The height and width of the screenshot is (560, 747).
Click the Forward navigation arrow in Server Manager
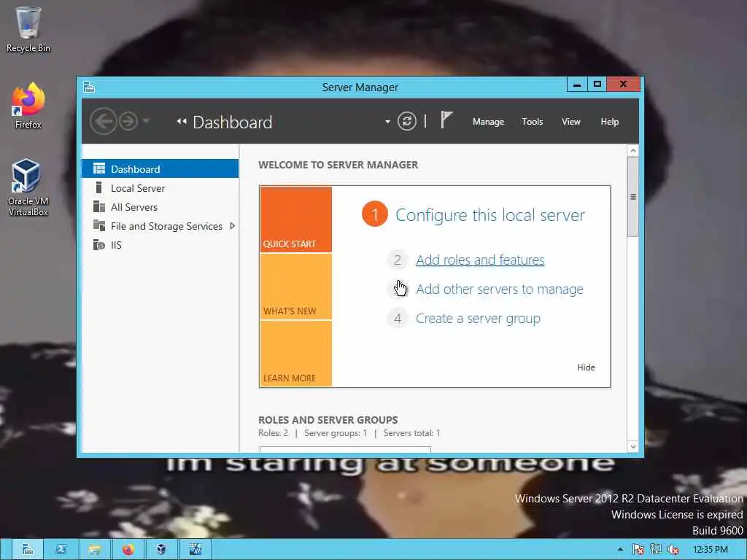point(128,122)
